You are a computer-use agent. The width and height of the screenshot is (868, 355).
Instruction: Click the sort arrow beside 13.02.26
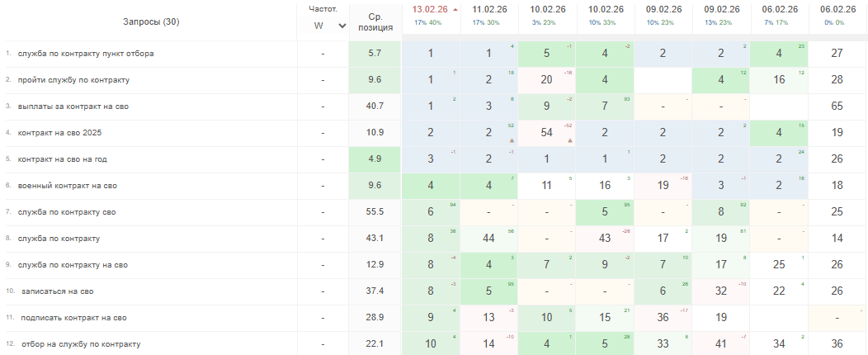click(x=455, y=10)
